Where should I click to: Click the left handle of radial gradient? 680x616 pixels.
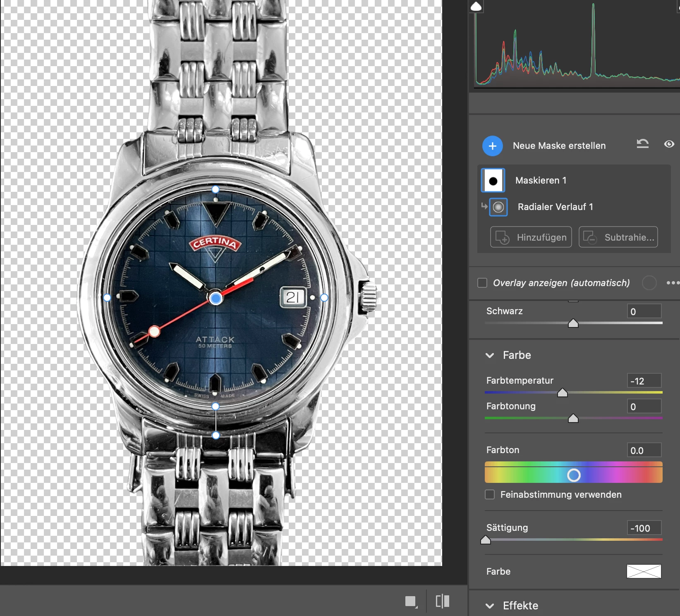pos(107,298)
